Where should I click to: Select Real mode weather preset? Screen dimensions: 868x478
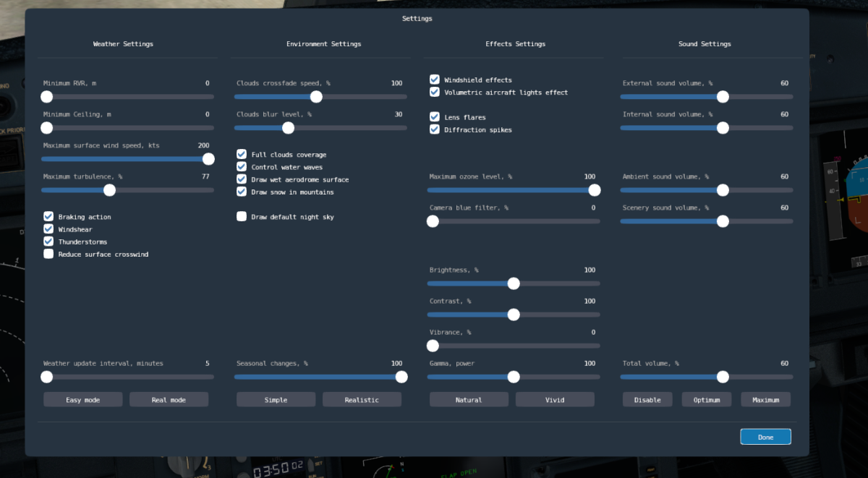(x=169, y=400)
